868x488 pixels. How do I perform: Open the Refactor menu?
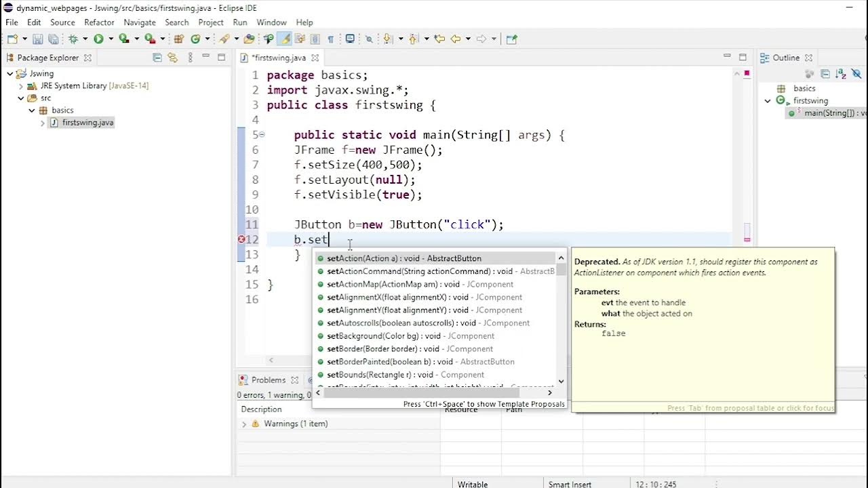coord(99,22)
